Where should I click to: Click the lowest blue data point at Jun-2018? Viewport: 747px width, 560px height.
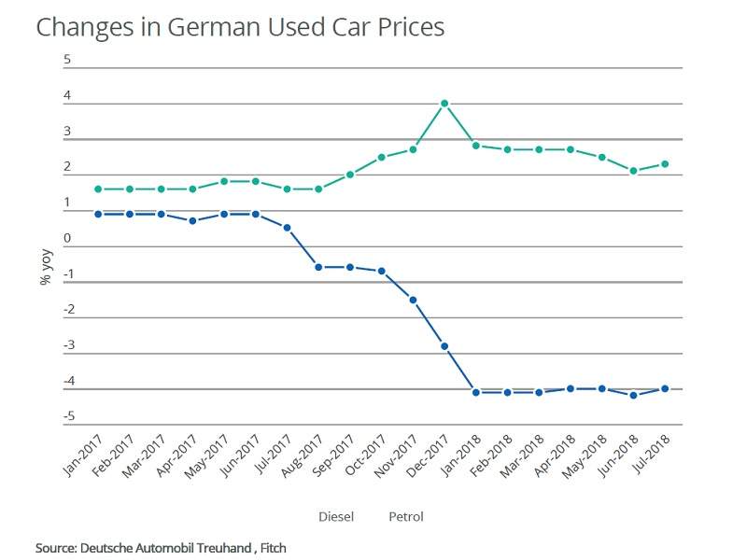point(634,395)
